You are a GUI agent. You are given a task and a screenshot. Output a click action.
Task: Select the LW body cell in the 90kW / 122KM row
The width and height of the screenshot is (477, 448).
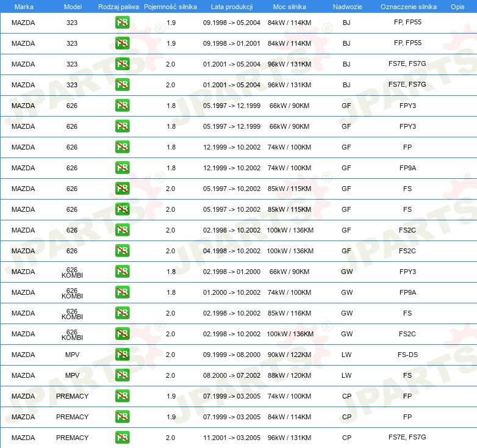pos(346,355)
